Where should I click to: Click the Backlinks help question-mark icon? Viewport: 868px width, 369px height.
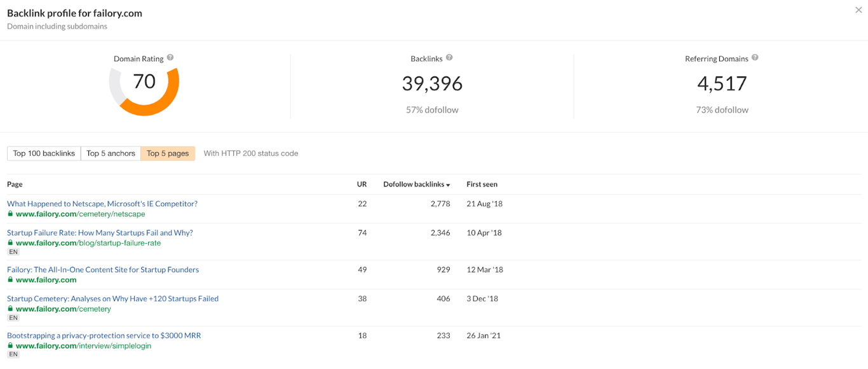449,58
